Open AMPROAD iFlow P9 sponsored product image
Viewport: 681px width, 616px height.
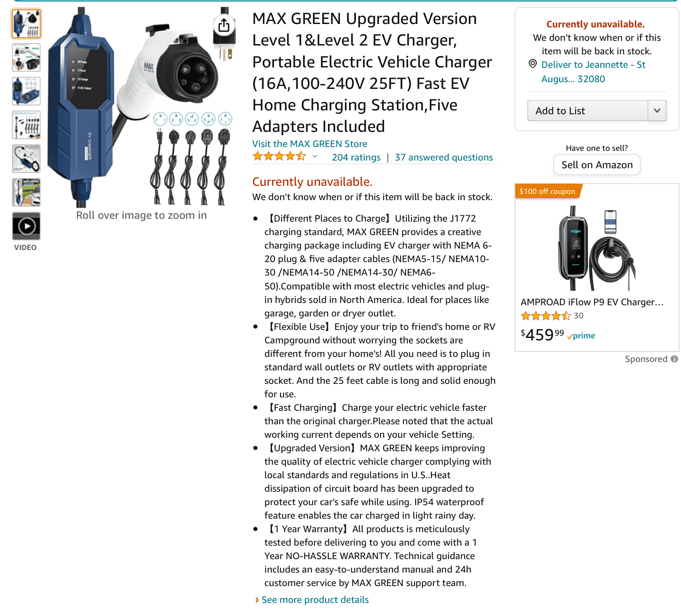pyautogui.click(x=597, y=248)
